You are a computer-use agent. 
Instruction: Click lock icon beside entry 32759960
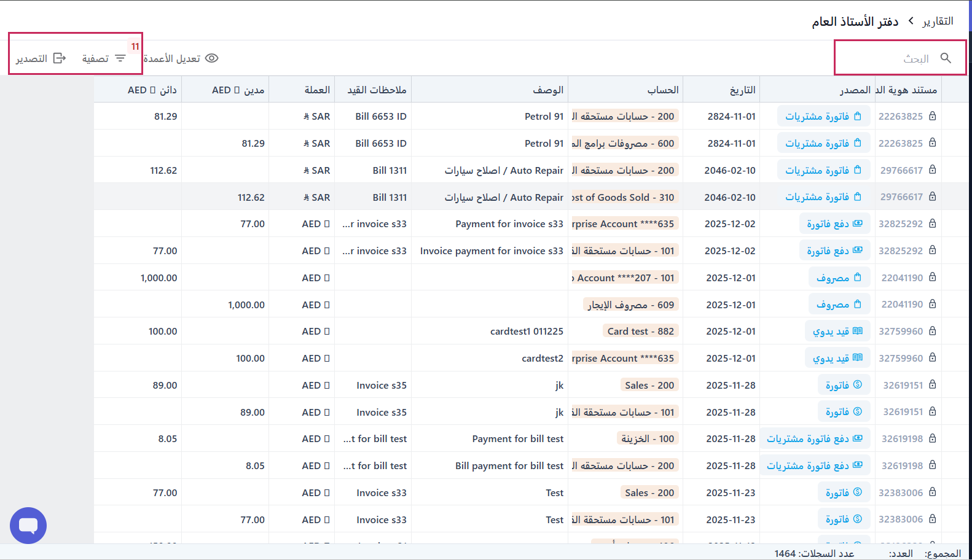tap(932, 331)
